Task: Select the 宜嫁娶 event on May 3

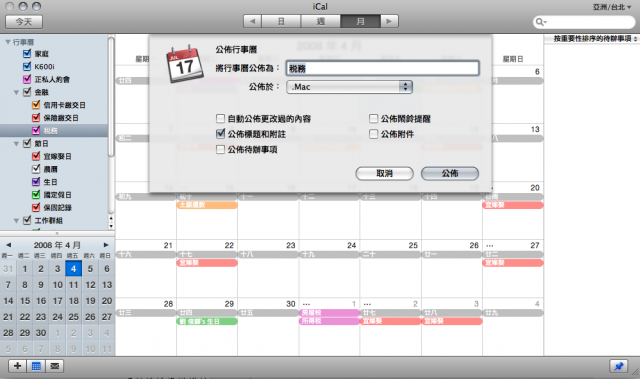Action: coord(452,321)
